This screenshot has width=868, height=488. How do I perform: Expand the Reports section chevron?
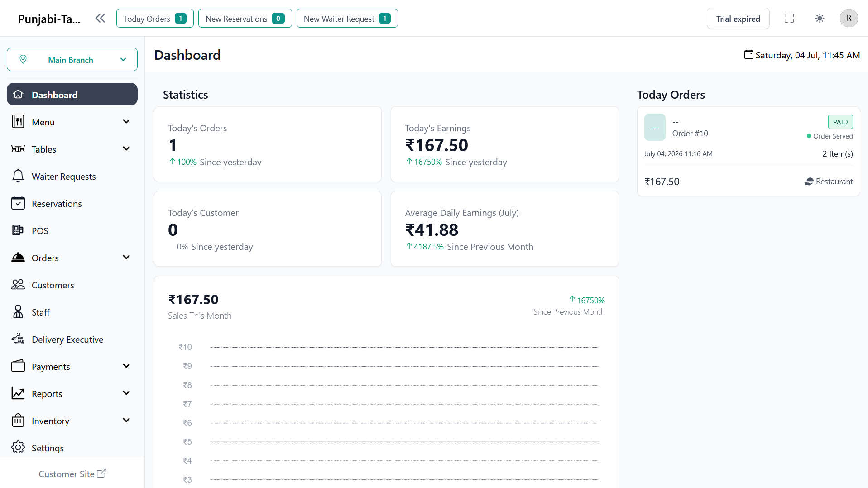click(126, 393)
